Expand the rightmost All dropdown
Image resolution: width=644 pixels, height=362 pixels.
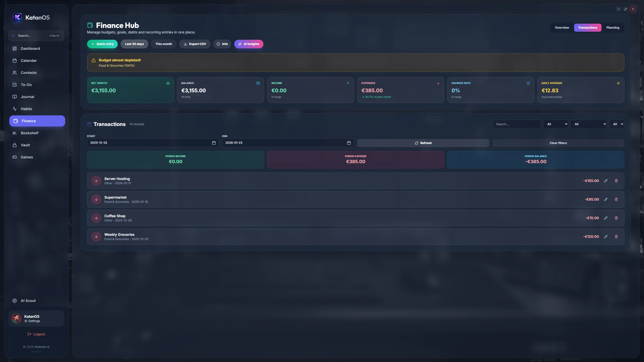[x=616, y=124]
